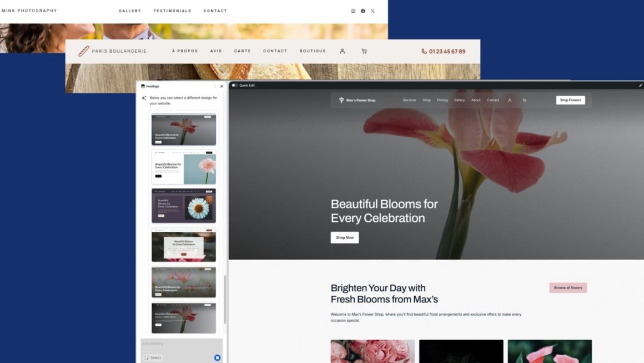This screenshot has height=363, width=644.
Task: Click the Welcome to Max's Flower Shop paragraph
Action: coord(426,317)
